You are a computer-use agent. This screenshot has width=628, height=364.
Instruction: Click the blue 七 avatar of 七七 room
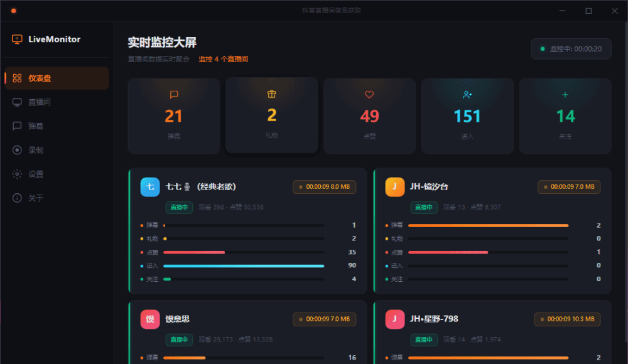coord(150,187)
